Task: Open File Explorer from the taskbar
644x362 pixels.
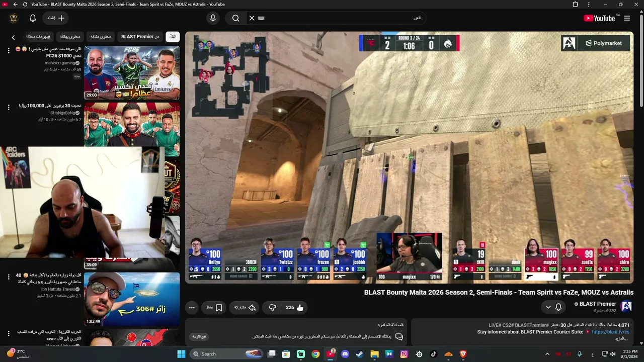Action: click(x=374, y=354)
